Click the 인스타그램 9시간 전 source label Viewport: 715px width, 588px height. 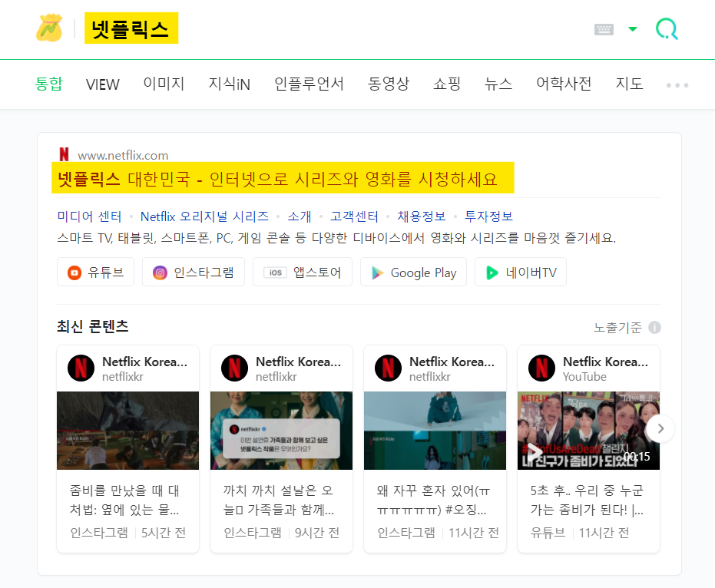click(281, 533)
